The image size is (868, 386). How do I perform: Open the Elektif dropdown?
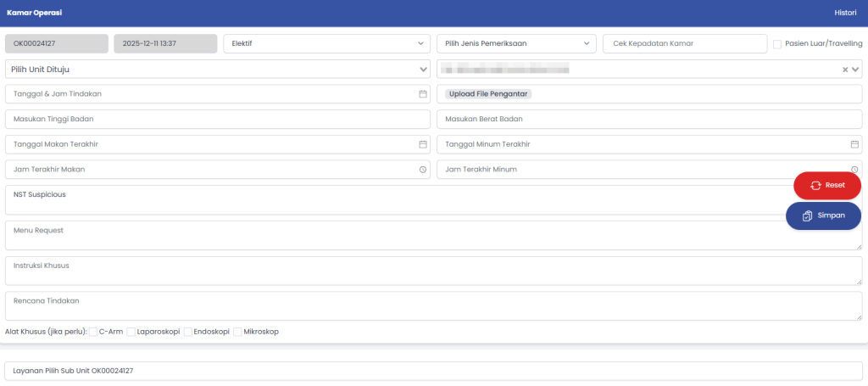click(326, 43)
